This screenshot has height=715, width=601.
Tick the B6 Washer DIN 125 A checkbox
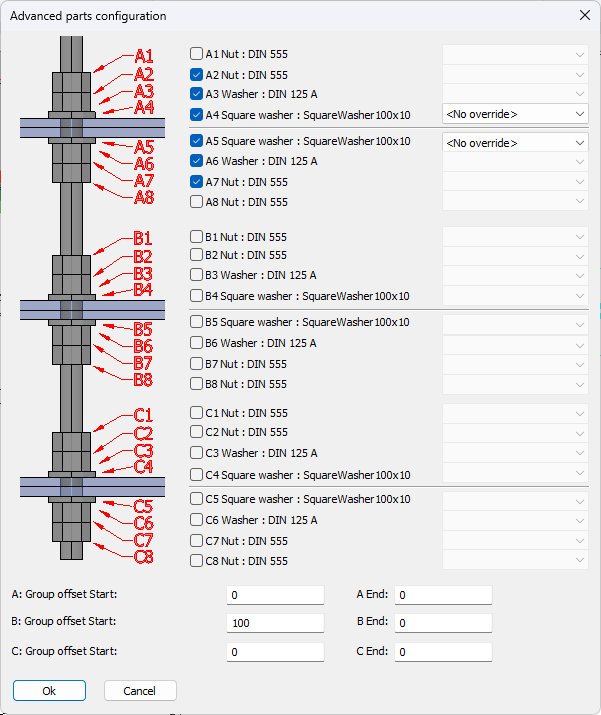pos(197,343)
